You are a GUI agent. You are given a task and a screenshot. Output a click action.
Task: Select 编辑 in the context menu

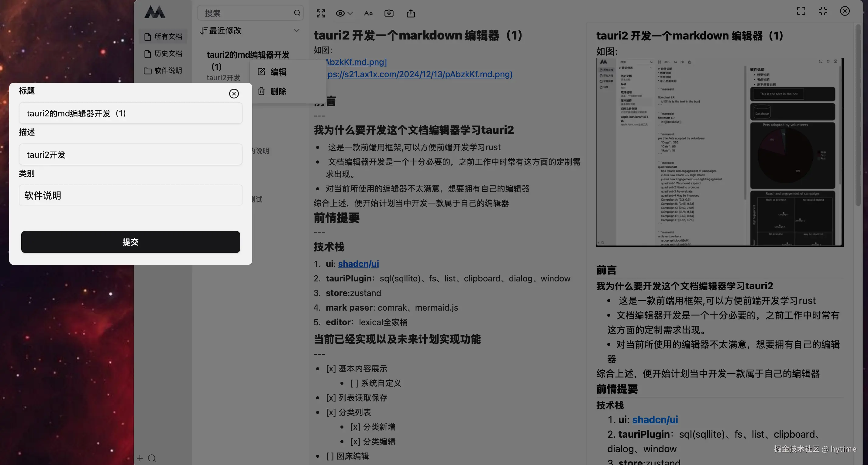(x=278, y=72)
